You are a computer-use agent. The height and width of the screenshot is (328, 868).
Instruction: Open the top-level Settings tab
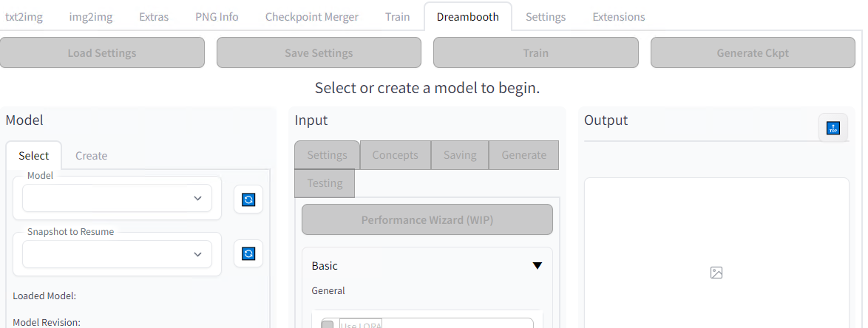(546, 16)
